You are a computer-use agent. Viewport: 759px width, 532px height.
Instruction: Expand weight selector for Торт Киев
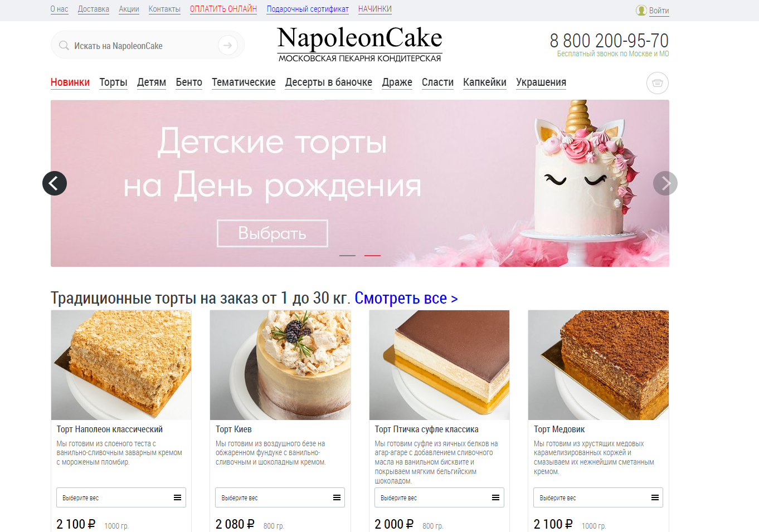pos(280,497)
